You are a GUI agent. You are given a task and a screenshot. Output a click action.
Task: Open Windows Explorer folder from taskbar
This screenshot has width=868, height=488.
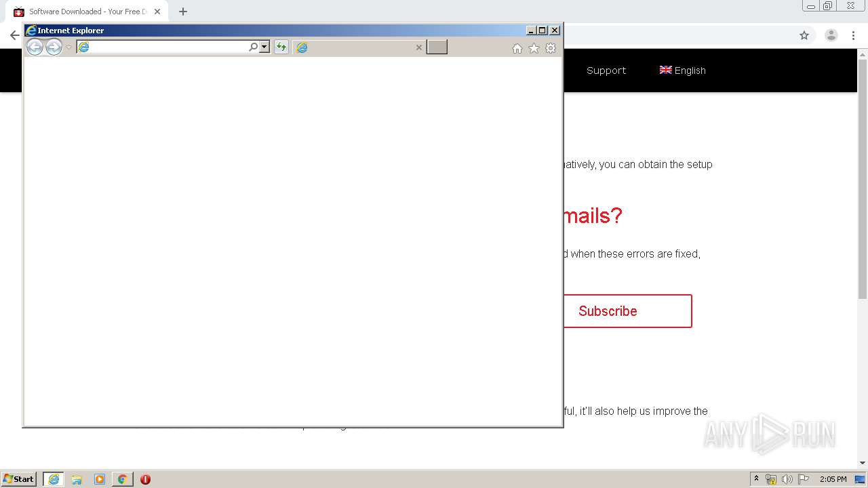77,479
